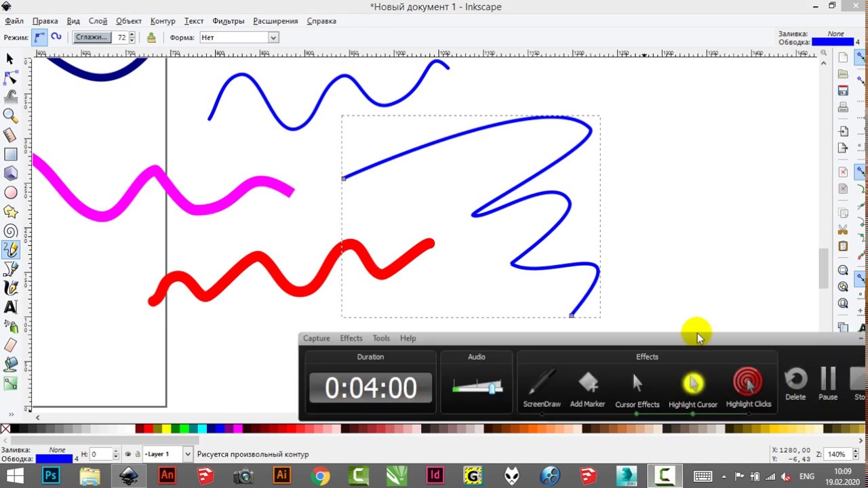Screen dimensions: 868x488
Task: Select the Node editing tool
Action: click(x=10, y=79)
